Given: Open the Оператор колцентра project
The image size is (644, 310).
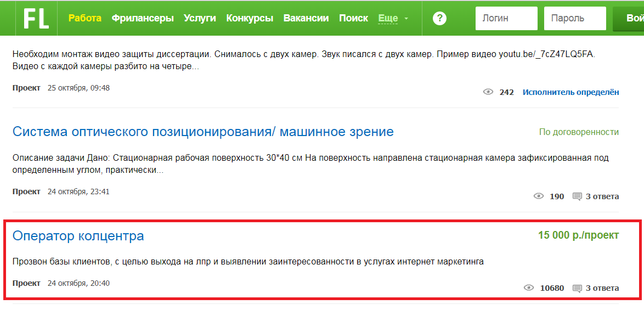Looking at the screenshot, I should 78,236.
